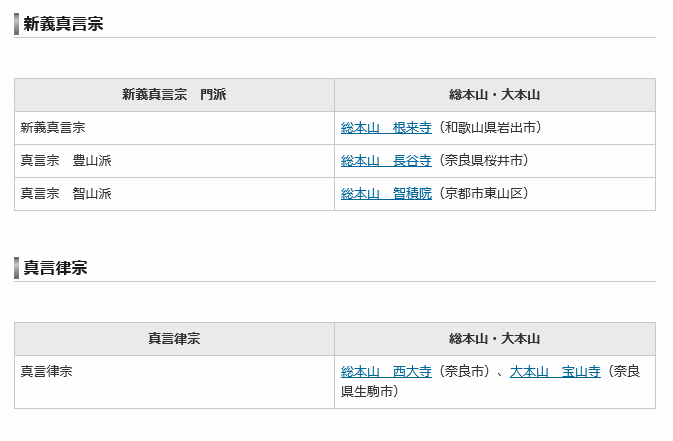673x441 pixels.
Task: Follow the 総本山 智積院 link
Action: coord(386,194)
